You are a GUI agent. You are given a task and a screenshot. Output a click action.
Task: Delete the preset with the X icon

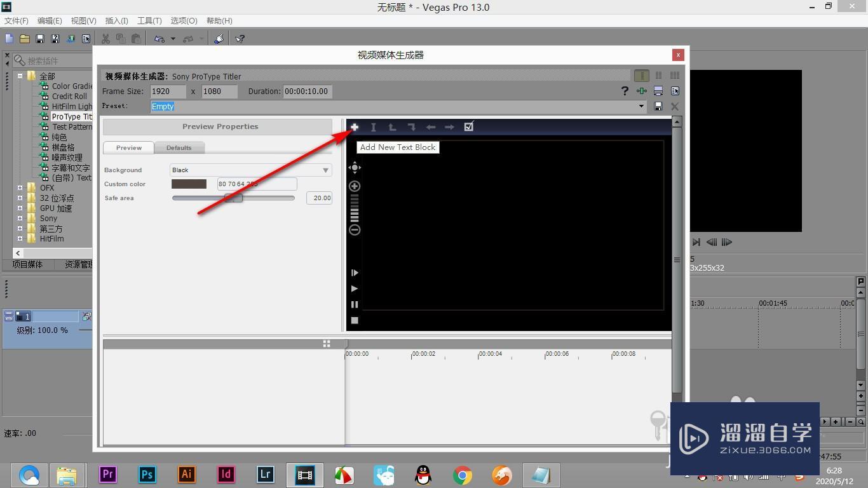[x=675, y=106]
